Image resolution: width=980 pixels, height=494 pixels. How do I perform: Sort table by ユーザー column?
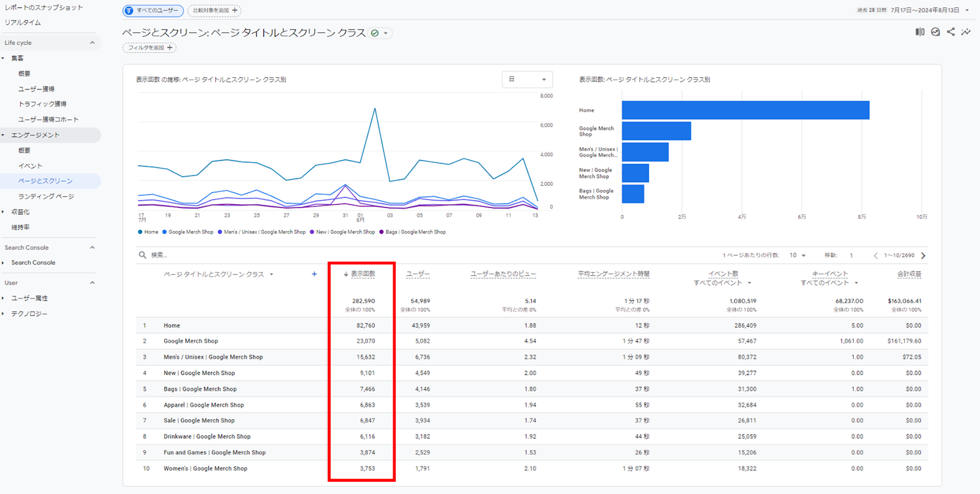tap(418, 274)
